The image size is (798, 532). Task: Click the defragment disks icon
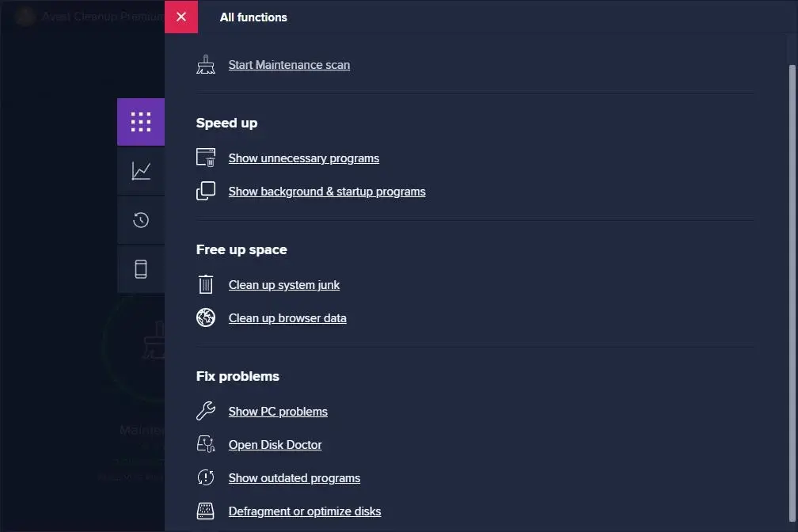point(206,511)
